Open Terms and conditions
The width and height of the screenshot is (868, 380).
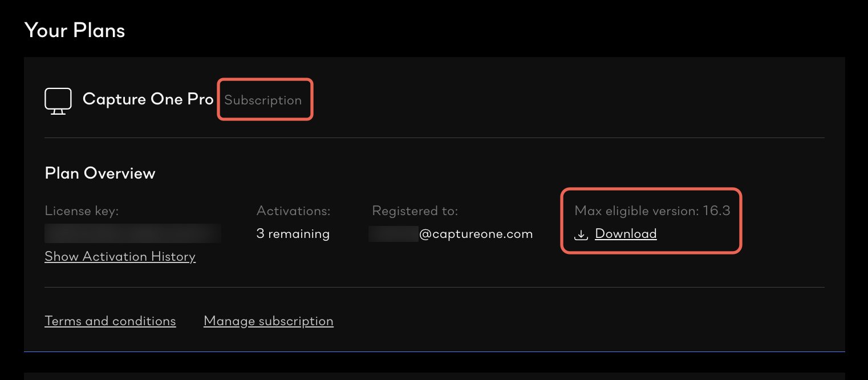pos(110,321)
